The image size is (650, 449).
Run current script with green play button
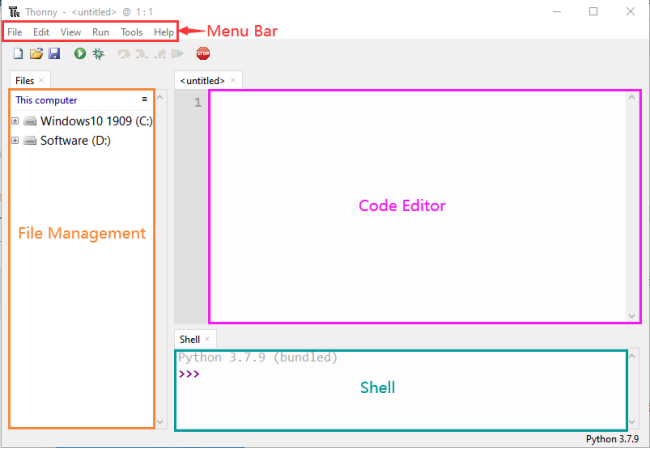point(80,53)
